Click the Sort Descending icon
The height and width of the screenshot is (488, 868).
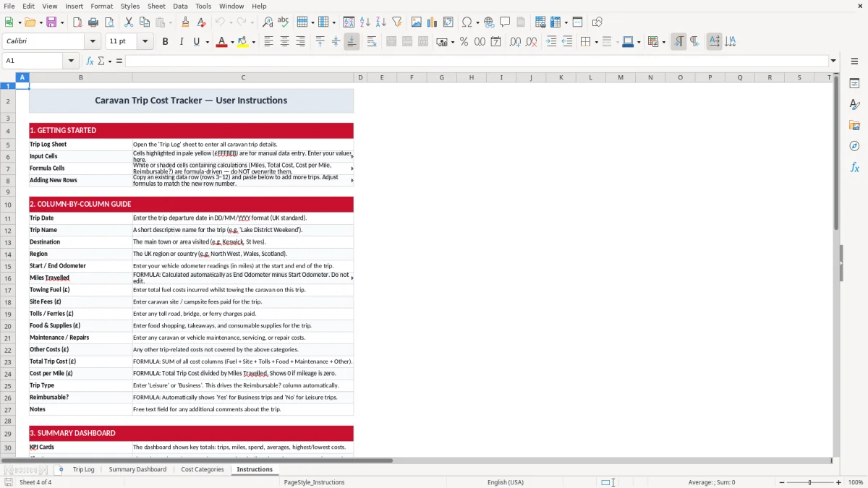[x=380, y=22]
